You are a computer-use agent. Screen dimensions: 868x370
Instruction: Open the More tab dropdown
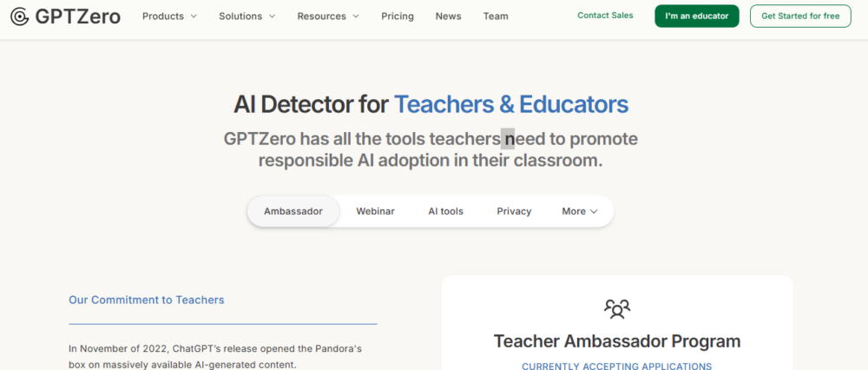tap(580, 211)
